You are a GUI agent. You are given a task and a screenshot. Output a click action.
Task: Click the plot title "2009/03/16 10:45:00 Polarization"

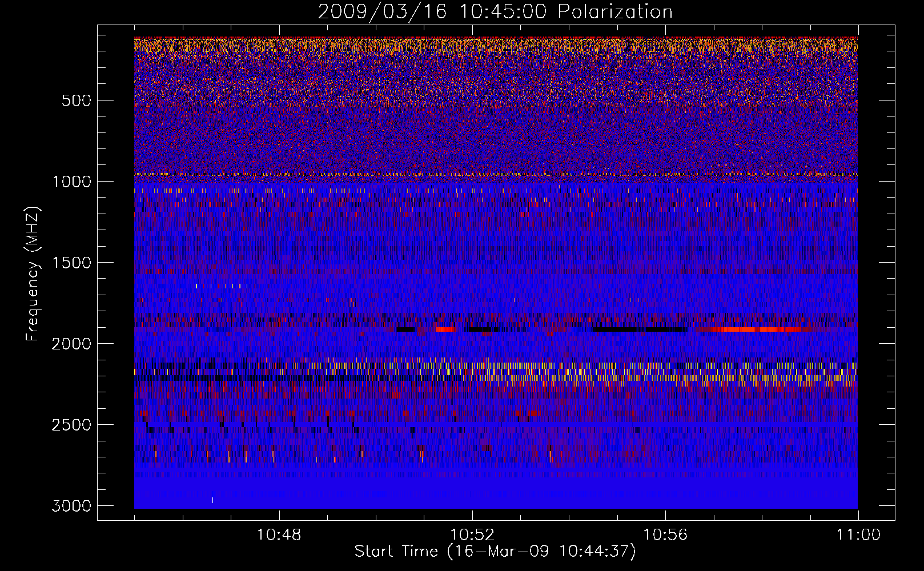coord(495,11)
